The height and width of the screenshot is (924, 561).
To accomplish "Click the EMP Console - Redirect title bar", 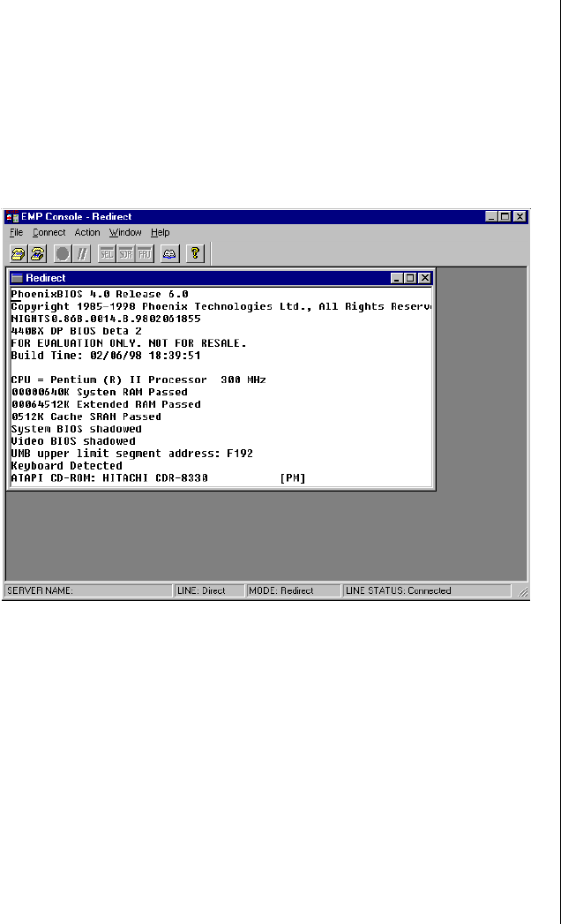I will point(266,217).
